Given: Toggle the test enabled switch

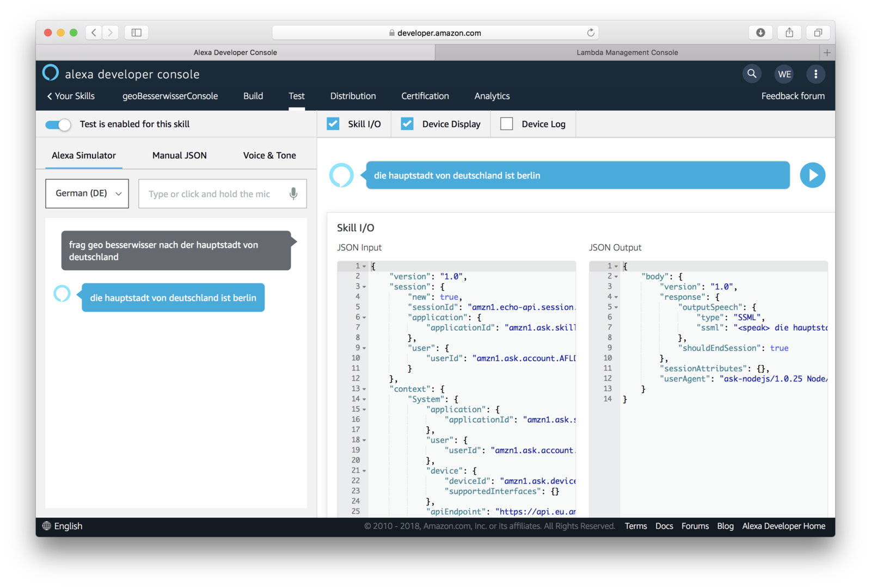Looking at the screenshot, I should (x=58, y=125).
